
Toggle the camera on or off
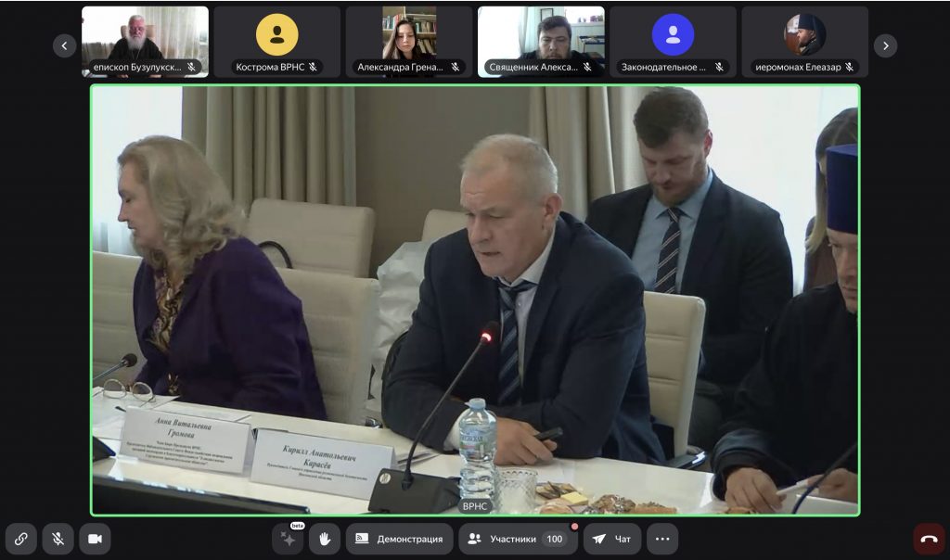(x=95, y=539)
